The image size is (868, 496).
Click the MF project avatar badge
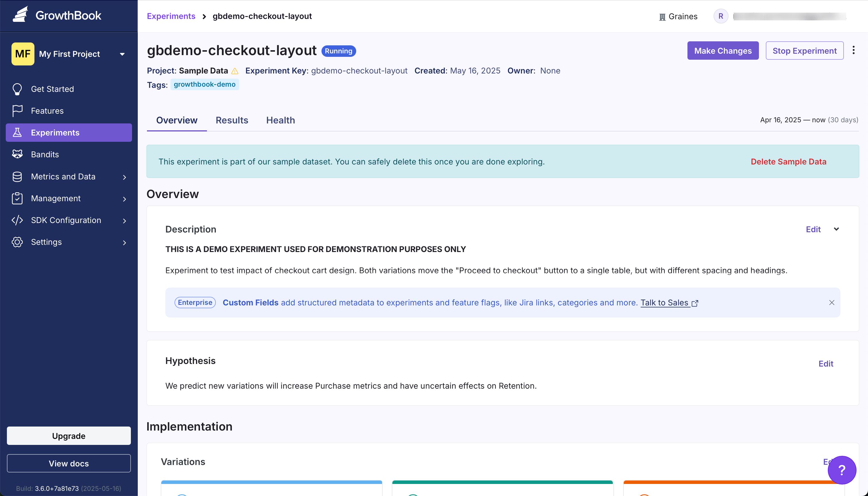point(23,54)
